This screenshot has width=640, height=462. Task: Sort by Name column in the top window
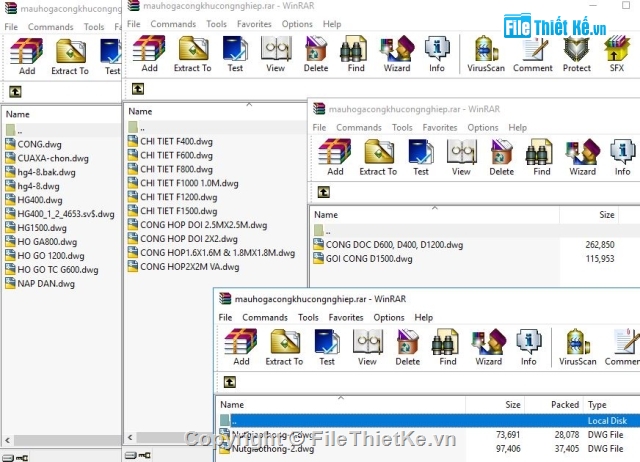pos(215,111)
